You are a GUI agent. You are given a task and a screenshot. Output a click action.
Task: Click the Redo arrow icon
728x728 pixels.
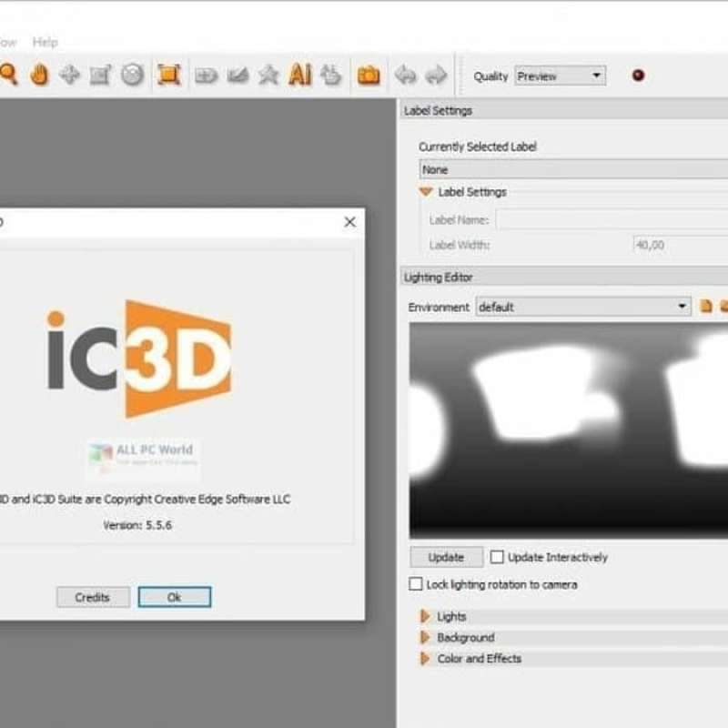click(434, 75)
